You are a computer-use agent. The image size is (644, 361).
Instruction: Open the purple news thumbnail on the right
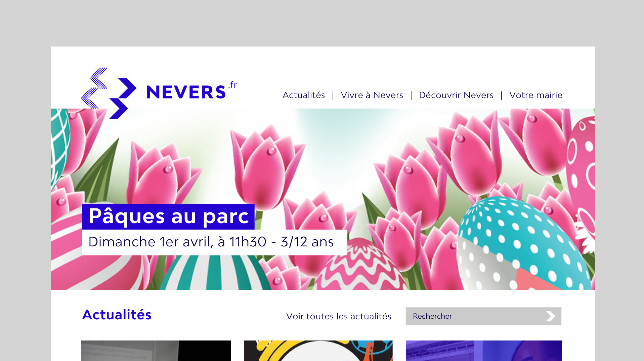[483, 351]
